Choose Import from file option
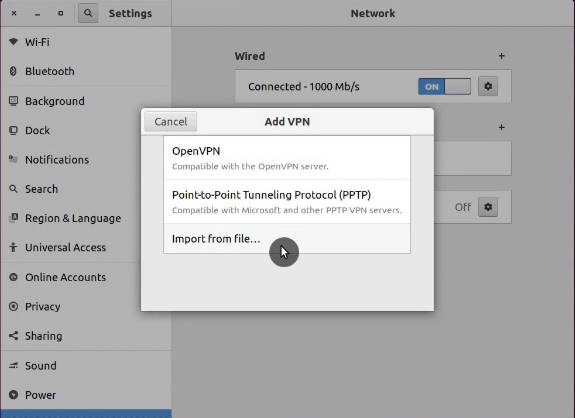The height and width of the screenshot is (418, 575). (x=287, y=239)
